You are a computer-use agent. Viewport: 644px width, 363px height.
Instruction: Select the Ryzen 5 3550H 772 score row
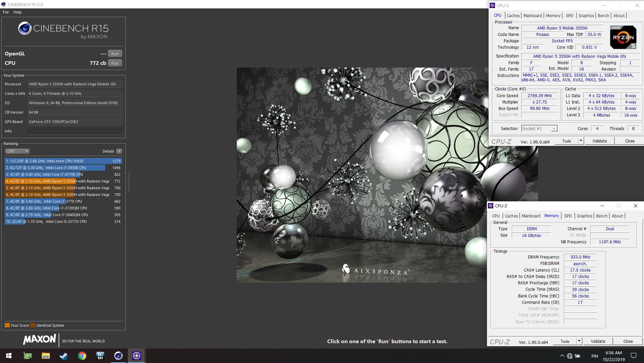[63, 181]
